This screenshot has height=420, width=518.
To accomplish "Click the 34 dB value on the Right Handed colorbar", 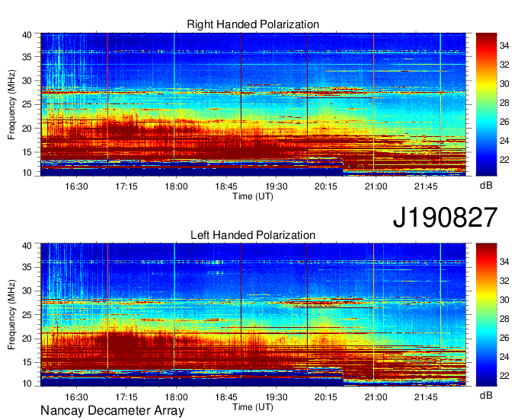I will click(504, 46).
